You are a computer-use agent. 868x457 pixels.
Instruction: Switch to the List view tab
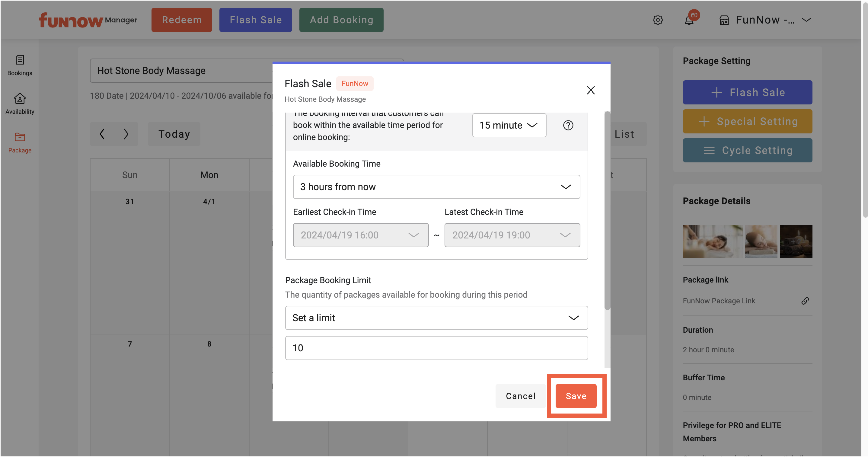624,134
